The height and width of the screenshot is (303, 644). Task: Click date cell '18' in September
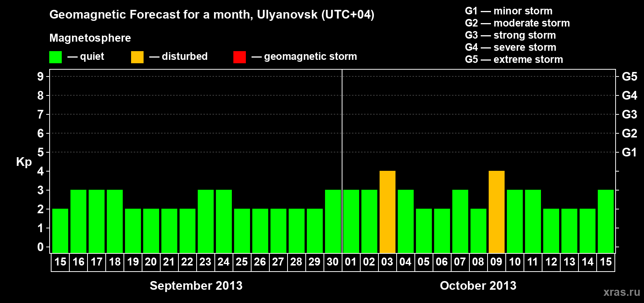pos(115,262)
